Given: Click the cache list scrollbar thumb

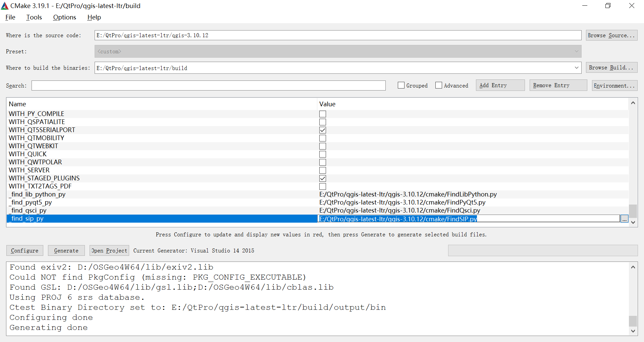Looking at the screenshot, I should pos(633,211).
